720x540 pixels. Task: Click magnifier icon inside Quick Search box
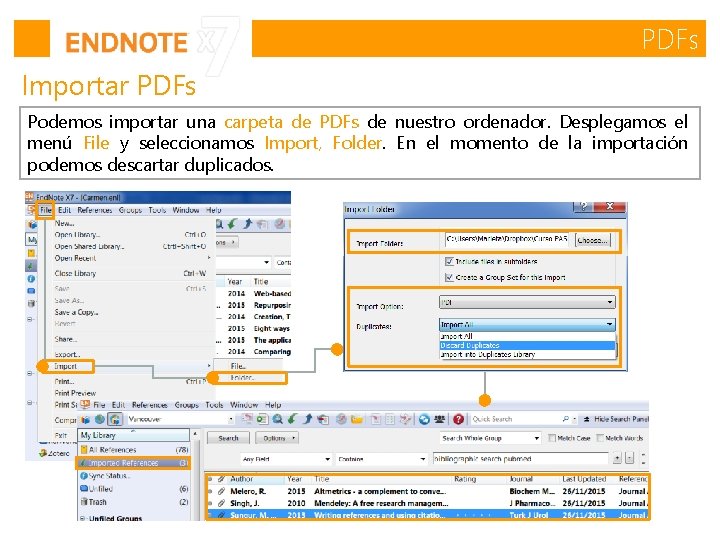(565, 419)
